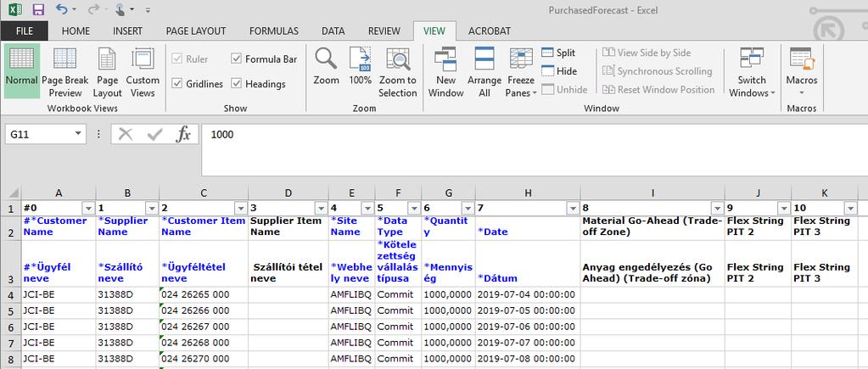Image resolution: width=868 pixels, height=369 pixels.
Task: Switch to Page Layout view
Action: click(107, 72)
